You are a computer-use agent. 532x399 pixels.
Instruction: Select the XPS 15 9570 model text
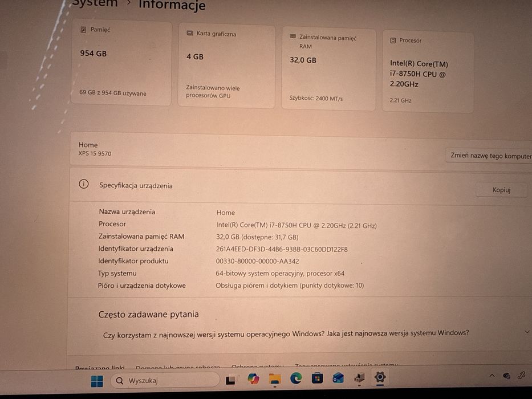pyautogui.click(x=95, y=153)
